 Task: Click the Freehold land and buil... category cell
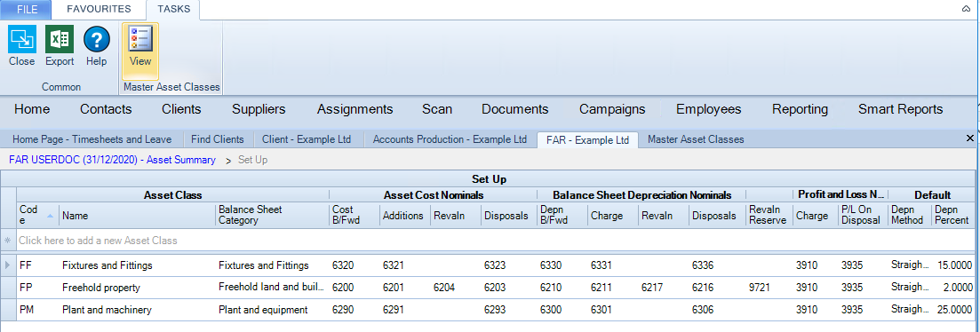(x=273, y=288)
